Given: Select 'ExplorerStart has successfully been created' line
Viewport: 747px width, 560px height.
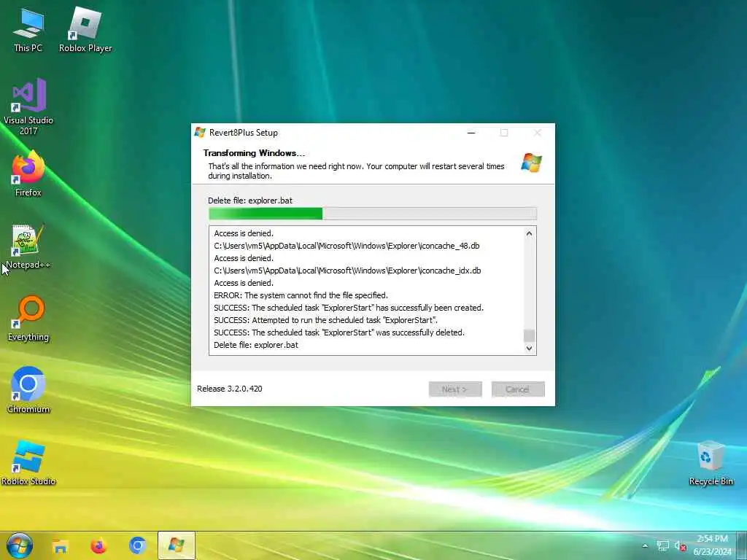Looking at the screenshot, I should (x=349, y=308).
